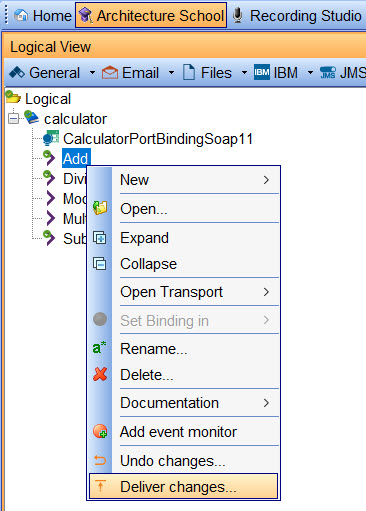Screen dimensions: 366x511
Task: Click the calculator component book icon
Action: click(32, 117)
